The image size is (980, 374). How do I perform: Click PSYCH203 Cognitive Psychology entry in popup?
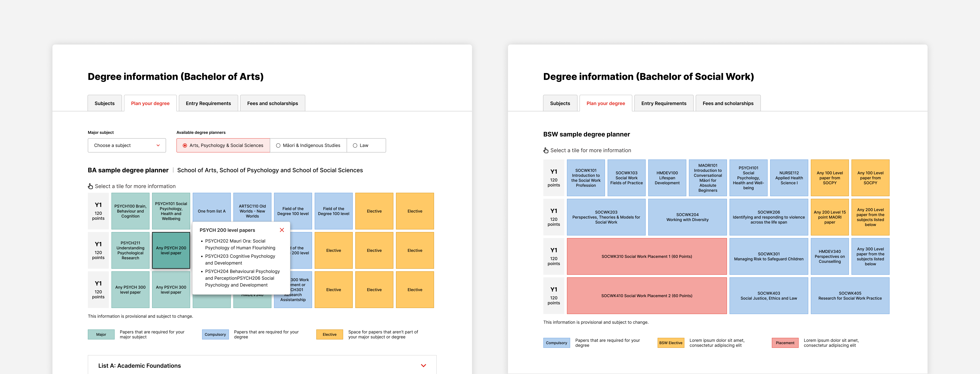(240, 260)
